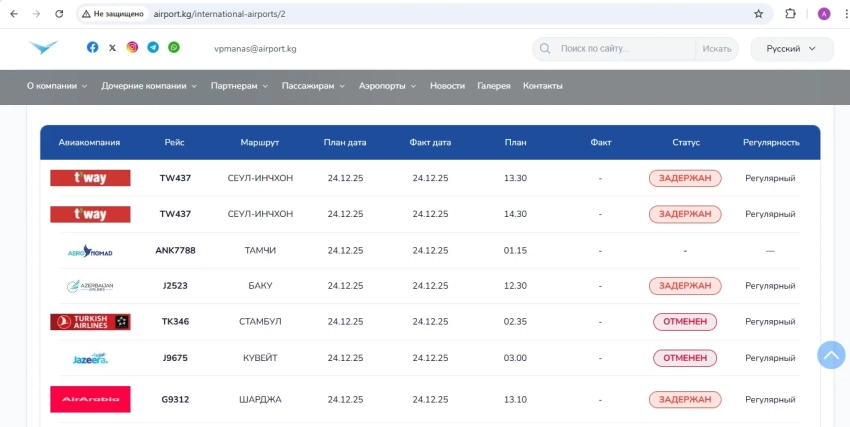Open the X (Twitter) social icon
The height and width of the screenshot is (427, 850).
(x=112, y=48)
